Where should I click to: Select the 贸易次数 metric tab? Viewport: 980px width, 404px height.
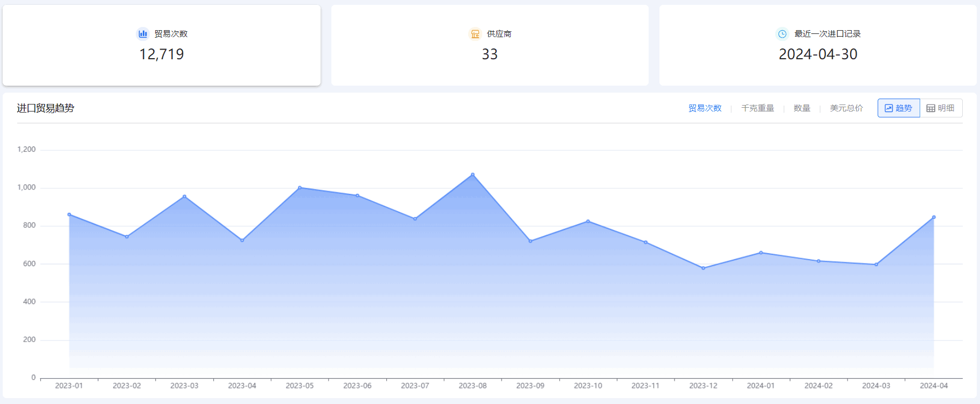point(705,108)
